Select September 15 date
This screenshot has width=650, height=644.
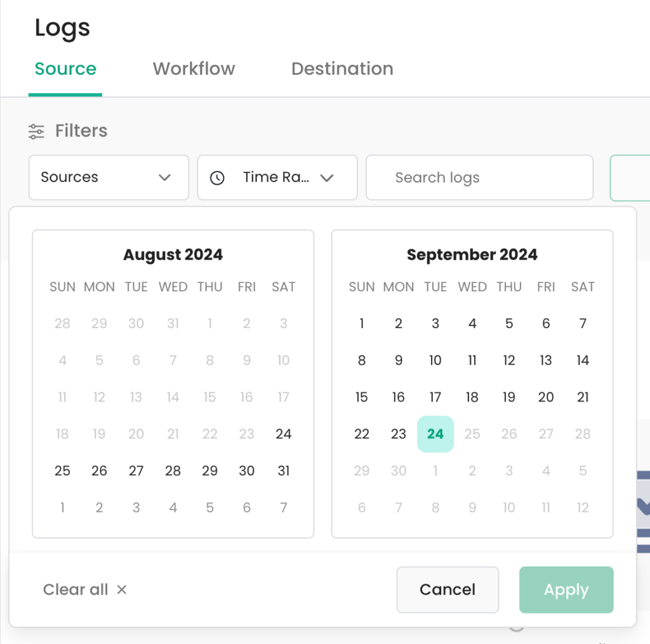coord(361,397)
